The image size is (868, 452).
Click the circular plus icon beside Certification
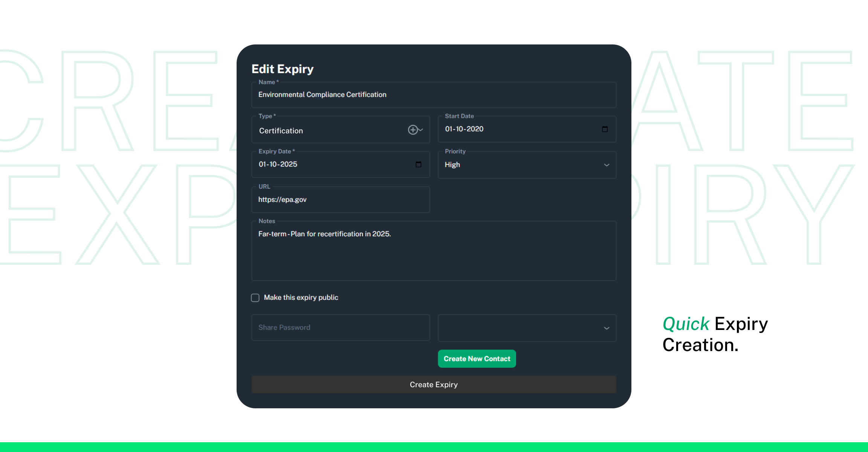pyautogui.click(x=413, y=130)
